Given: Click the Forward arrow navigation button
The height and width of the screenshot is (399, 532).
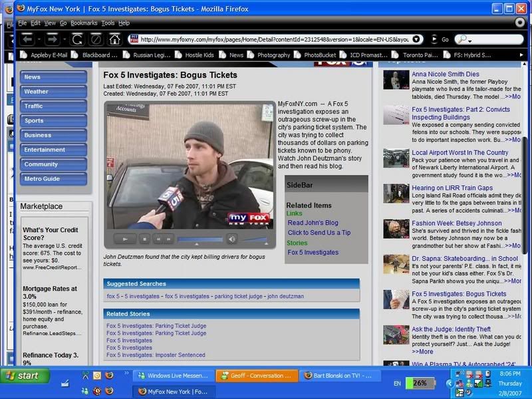Looking at the screenshot, I should click(x=53, y=39).
